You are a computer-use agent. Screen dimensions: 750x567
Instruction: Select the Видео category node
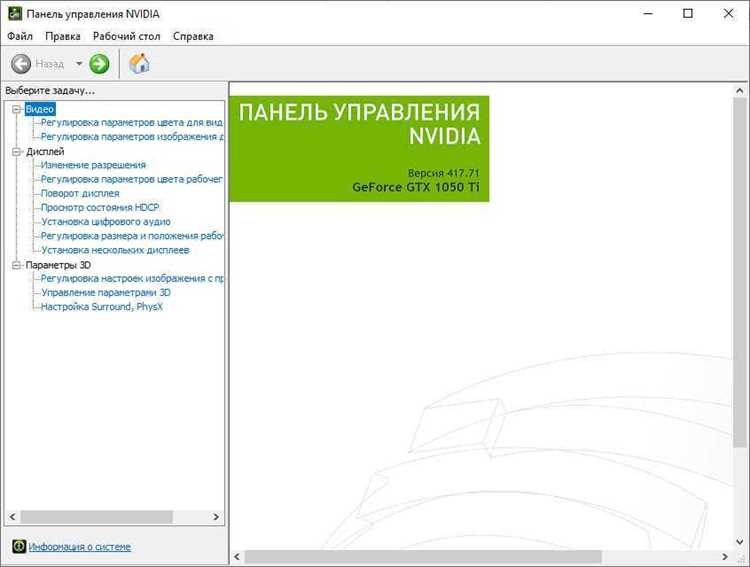click(x=40, y=109)
